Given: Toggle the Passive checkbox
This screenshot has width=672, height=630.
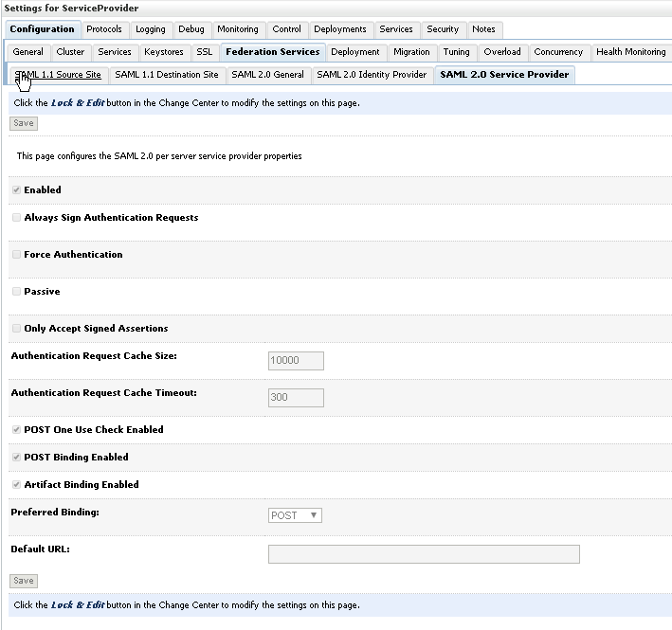Looking at the screenshot, I should 16,292.
